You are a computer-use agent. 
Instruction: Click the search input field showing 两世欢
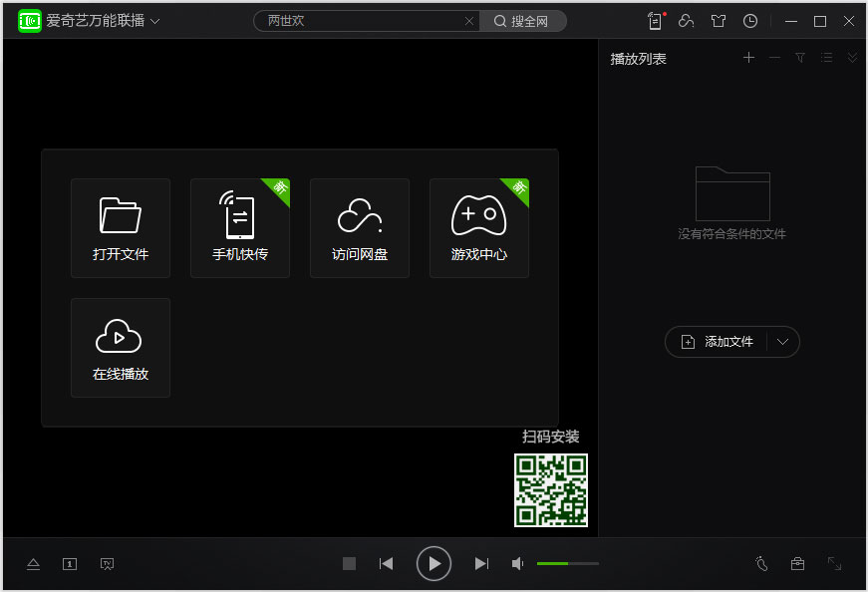point(361,21)
